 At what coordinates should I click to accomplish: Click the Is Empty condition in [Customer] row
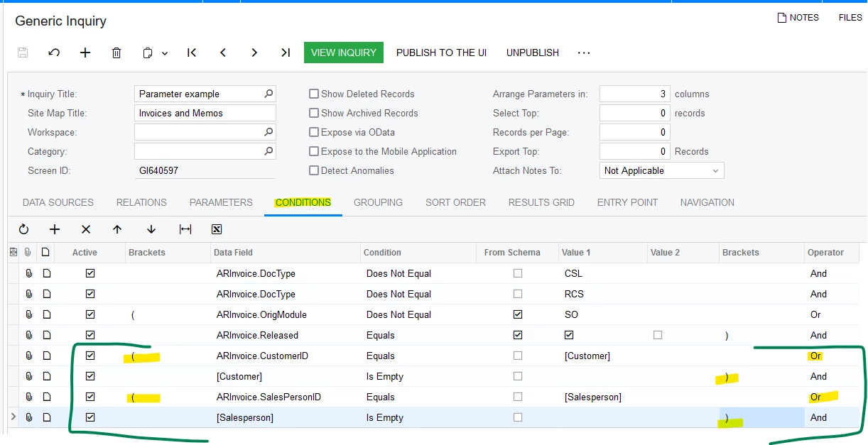click(x=418, y=376)
